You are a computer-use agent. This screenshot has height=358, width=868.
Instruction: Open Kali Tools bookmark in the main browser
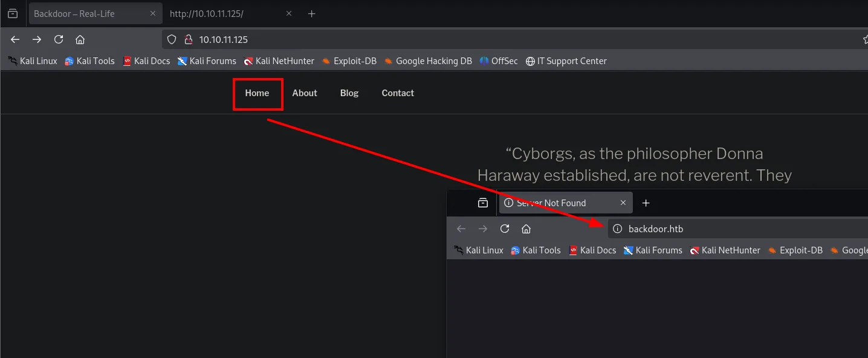(x=89, y=61)
